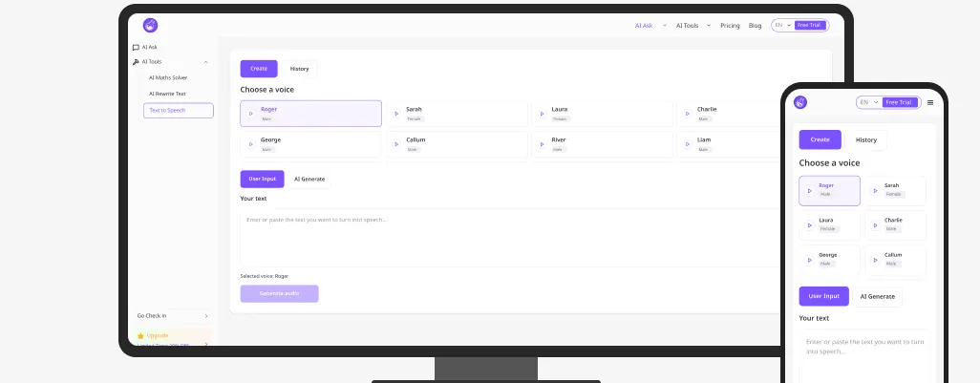
Task: Play the Sarah voice preview on desktop
Action: click(396, 114)
